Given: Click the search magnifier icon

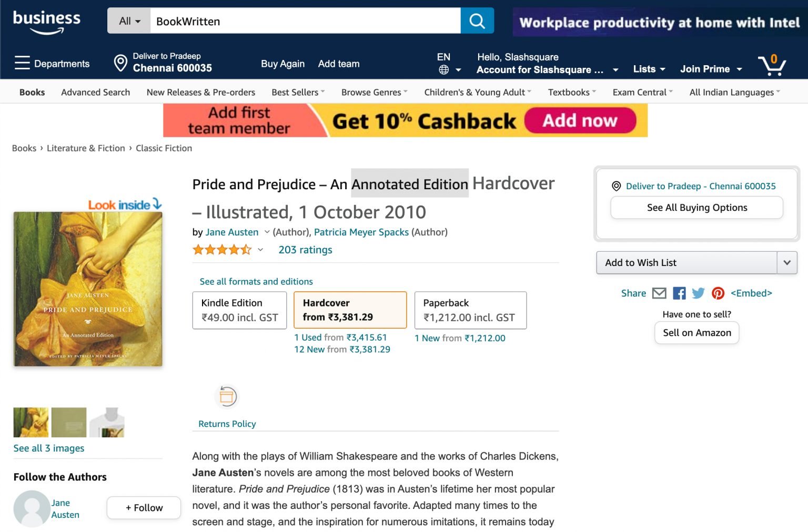Looking at the screenshot, I should coord(477,21).
